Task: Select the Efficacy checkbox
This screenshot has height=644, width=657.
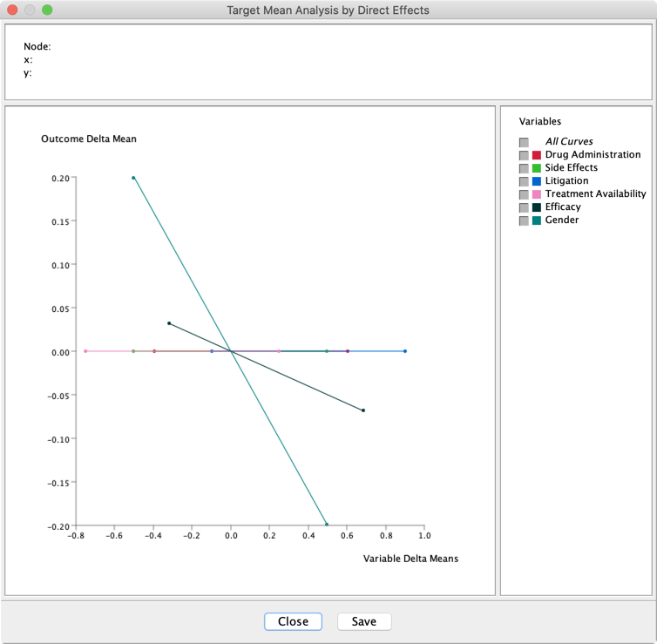Action: pos(524,207)
